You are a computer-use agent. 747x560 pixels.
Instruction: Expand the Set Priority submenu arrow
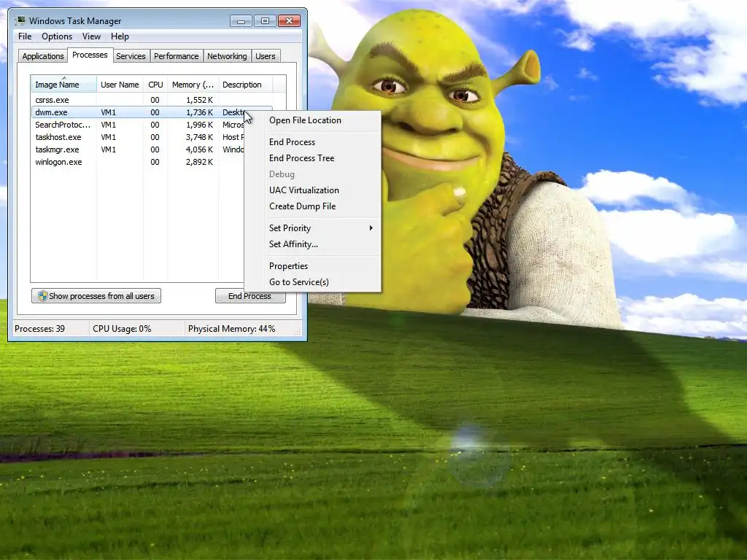pos(371,228)
